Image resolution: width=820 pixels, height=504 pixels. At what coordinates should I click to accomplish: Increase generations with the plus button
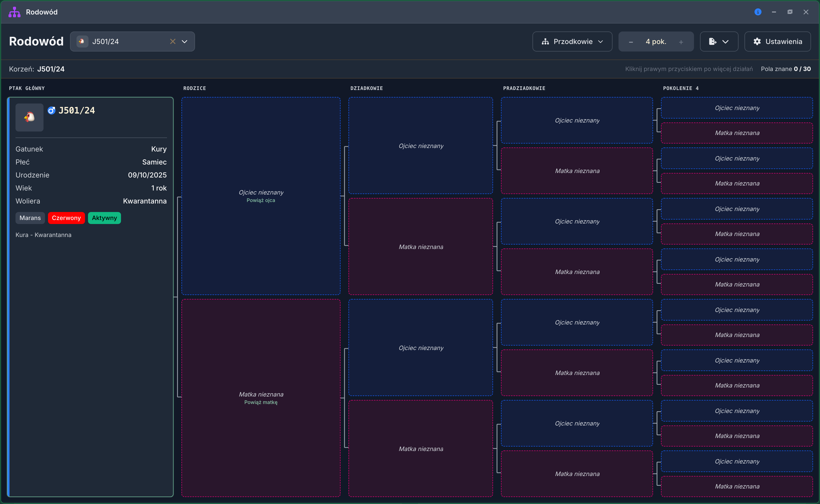click(x=681, y=42)
